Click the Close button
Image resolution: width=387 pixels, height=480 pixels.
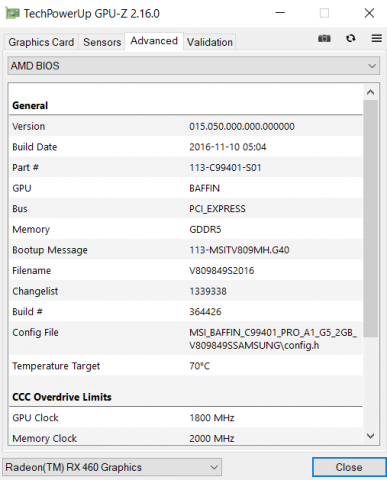pyautogui.click(x=349, y=467)
